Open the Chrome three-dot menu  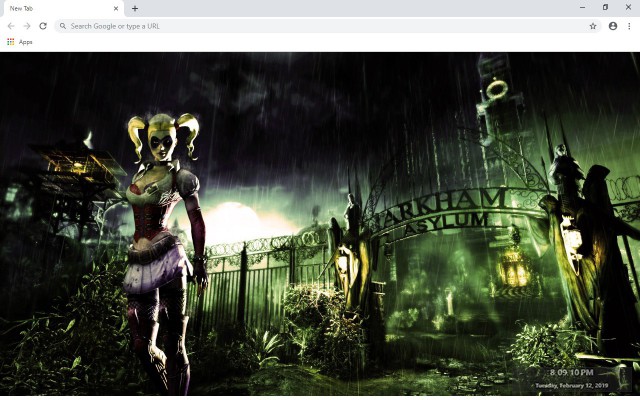(x=629, y=26)
